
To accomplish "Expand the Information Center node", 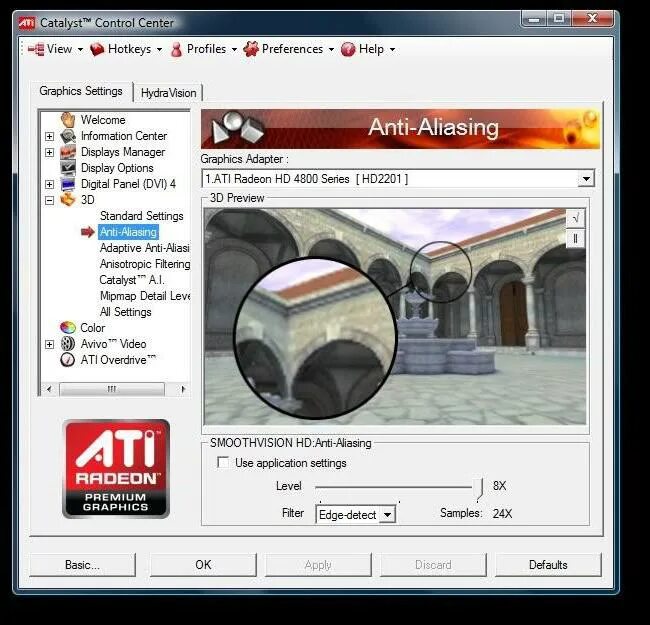I will coord(49,136).
